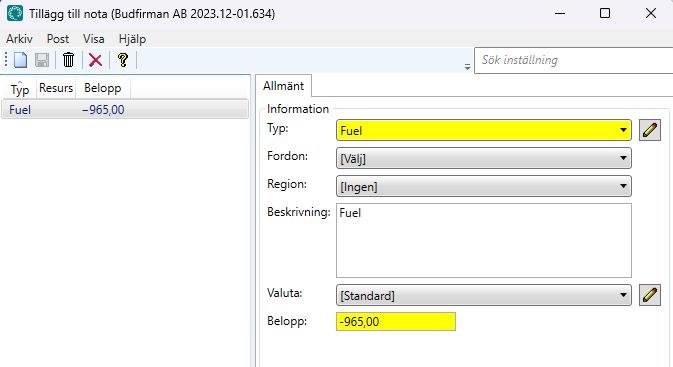Screen dimensions: 673x367
Task: Click the Sök inställning search box
Action: 573,60
